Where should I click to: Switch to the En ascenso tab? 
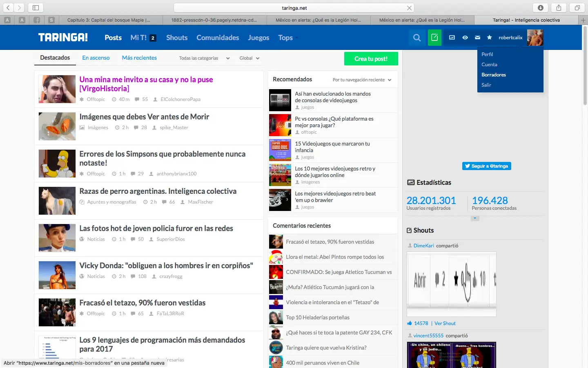(96, 58)
